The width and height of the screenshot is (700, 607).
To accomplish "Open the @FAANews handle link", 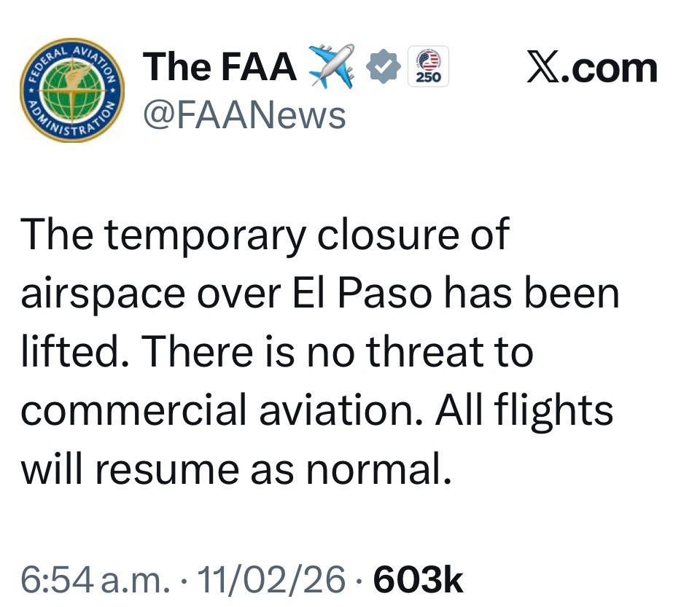I will [x=244, y=114].
